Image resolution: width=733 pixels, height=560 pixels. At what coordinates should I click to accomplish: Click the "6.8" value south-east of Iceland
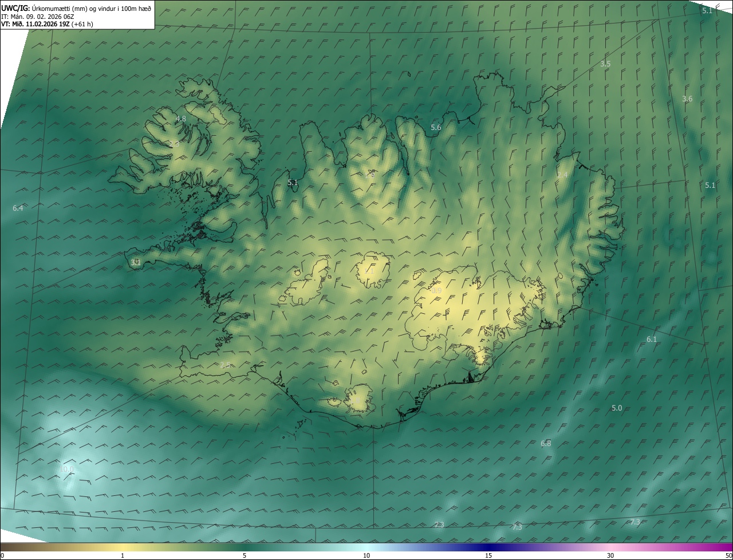click(546, 444)
